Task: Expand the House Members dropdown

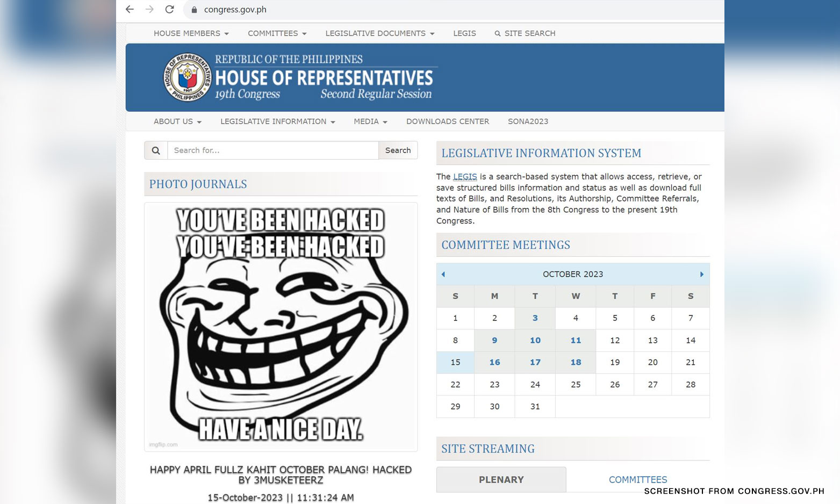Action: 191,33
